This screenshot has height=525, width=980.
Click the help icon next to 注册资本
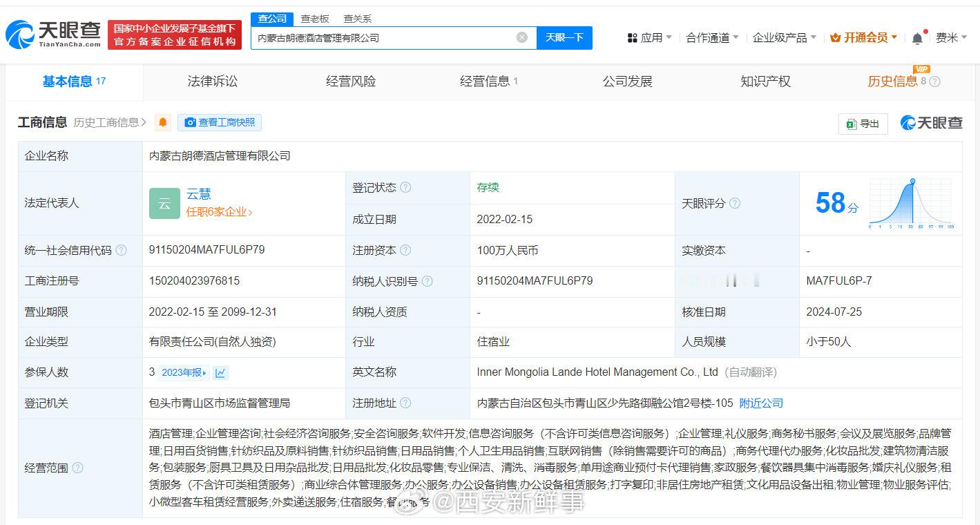click(405, 251)
